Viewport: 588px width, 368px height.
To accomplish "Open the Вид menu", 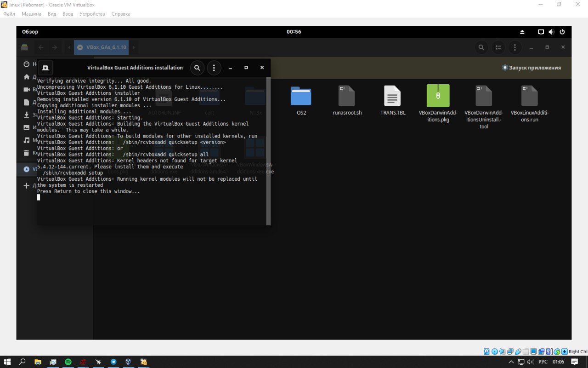I will [52, 14].
